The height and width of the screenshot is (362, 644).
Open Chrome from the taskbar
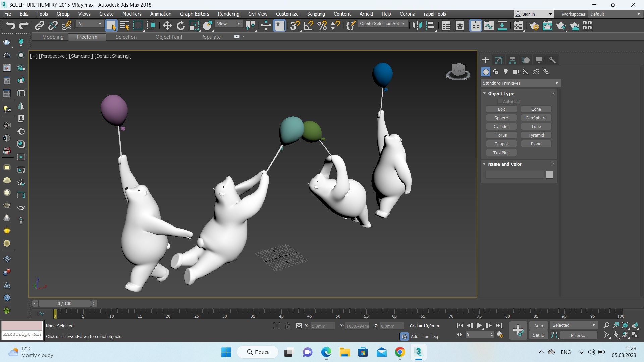click(x=400, y=352)
